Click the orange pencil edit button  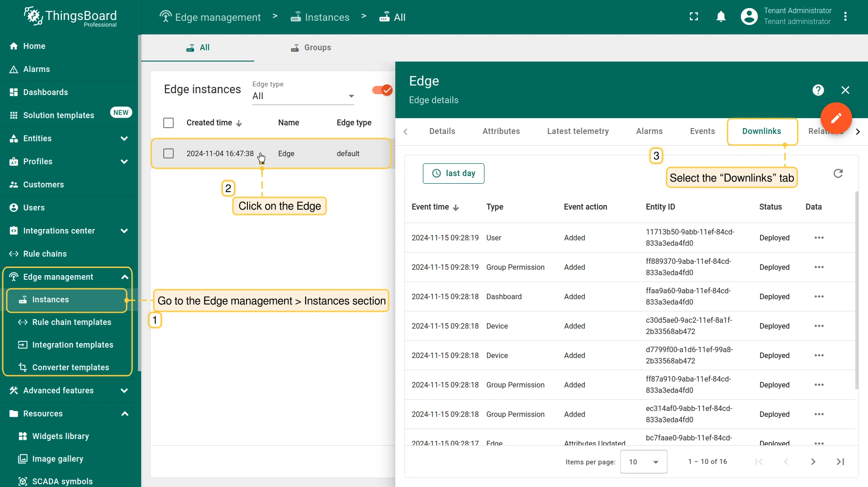click(836, 118)
